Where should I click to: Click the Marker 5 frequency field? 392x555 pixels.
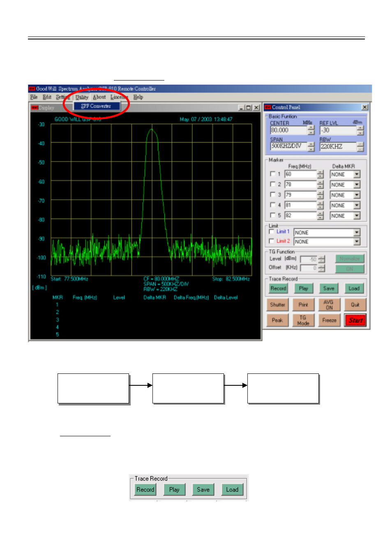301,215
